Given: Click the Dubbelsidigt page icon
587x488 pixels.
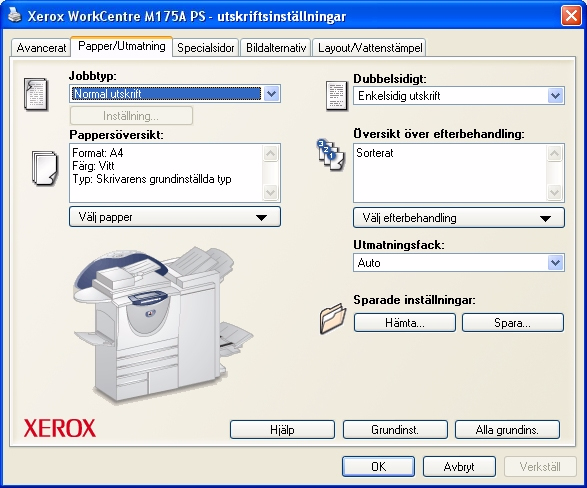Looking at the screenshot, I should pos(337,96).
